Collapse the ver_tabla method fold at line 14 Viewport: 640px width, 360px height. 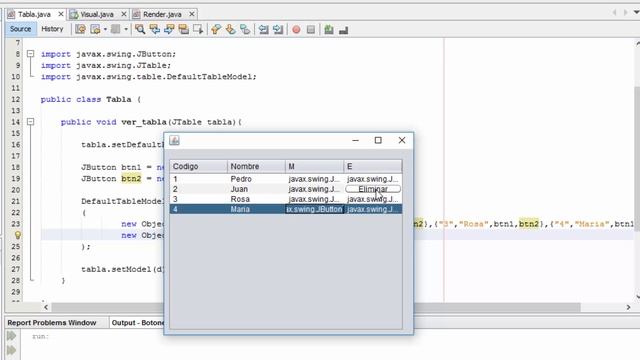(x=31, y=122)
